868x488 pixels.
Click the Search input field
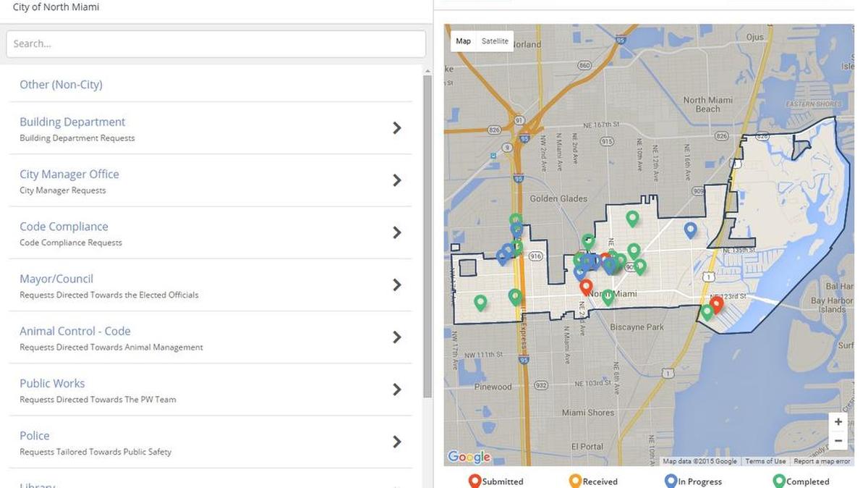216,43
